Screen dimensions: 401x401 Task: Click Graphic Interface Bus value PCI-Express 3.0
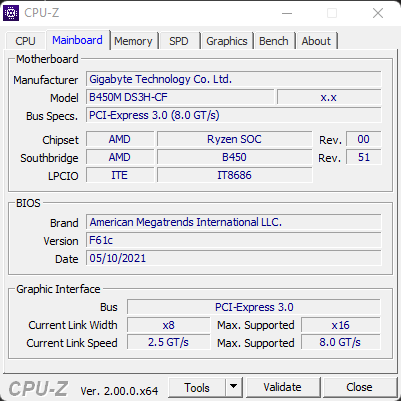pyautogui.click(x=254, y=307)
